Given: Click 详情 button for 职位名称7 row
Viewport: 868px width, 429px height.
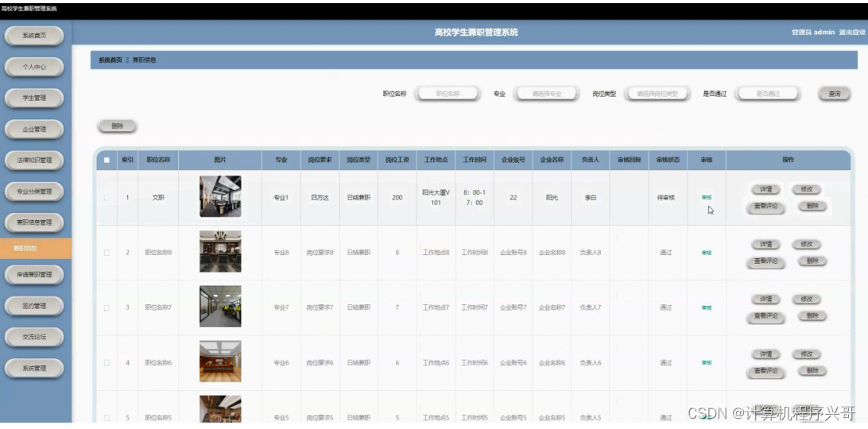Looking at the screenshot, I should [x=765, y=299].
